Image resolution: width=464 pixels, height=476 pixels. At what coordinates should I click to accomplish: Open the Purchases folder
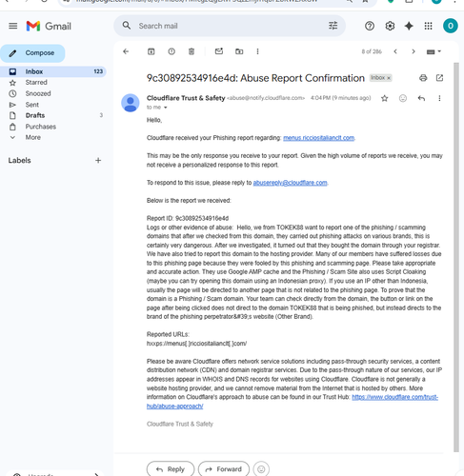(41, 127)
